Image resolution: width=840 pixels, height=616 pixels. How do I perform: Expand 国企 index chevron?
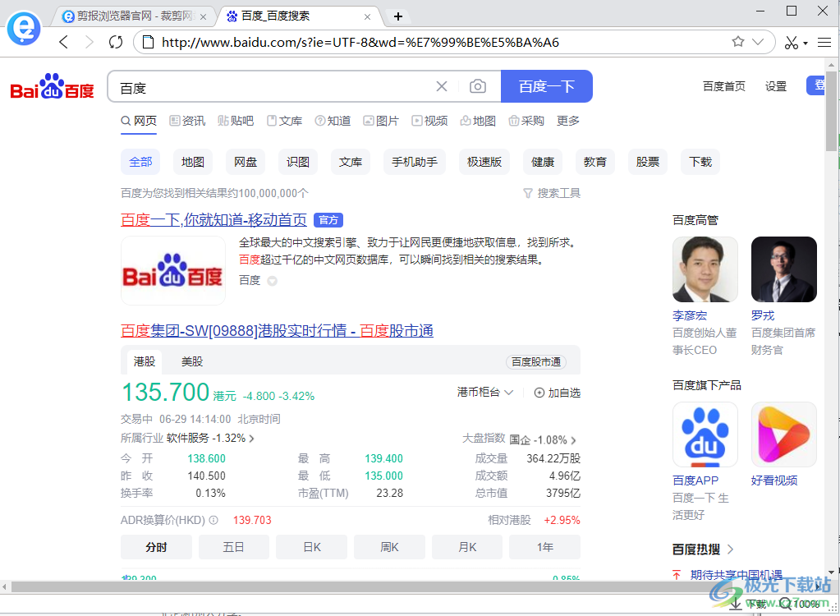click(573, 440)
